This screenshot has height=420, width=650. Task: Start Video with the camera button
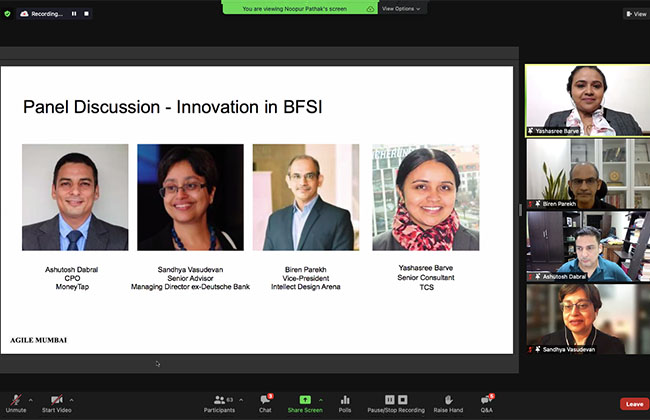click(56, 403)
